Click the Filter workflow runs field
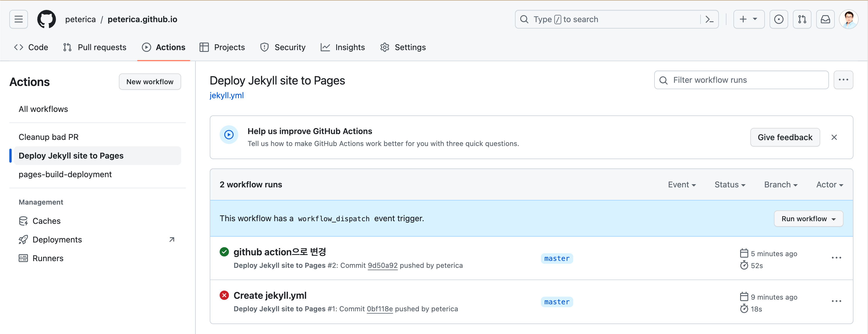Screen dimensions: 868x334 click(x=741, y=80)
